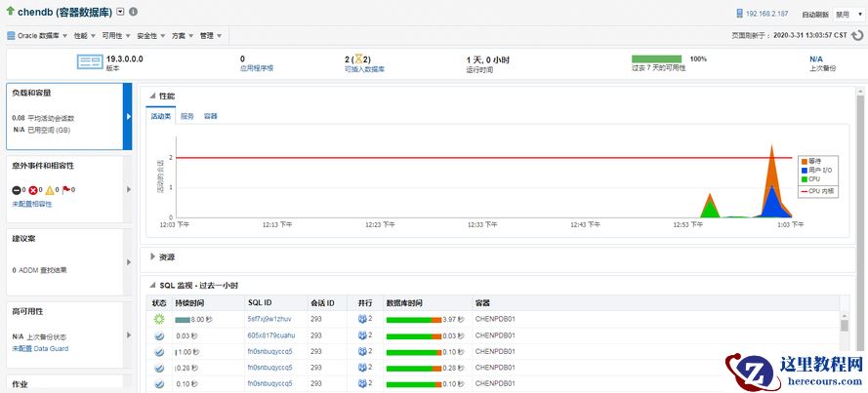868x393 pixels.
Task: Click the yellow warning incidents icon
Action: coord(50,190)
